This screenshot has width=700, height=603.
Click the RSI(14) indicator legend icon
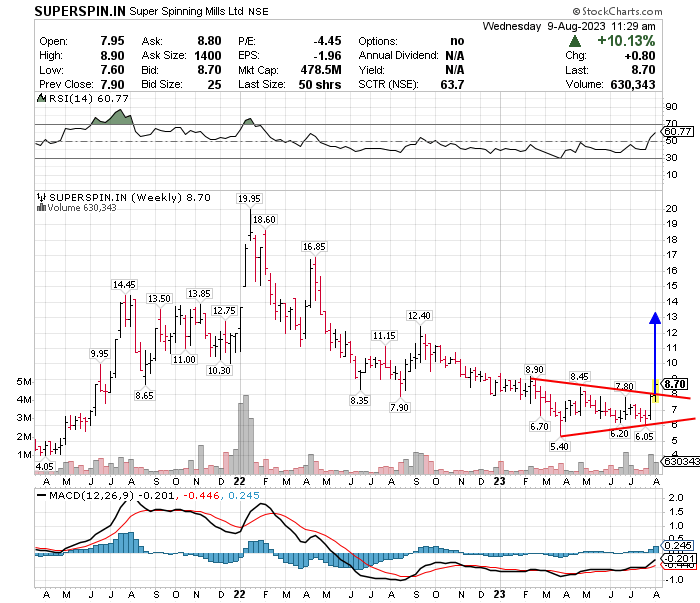pos(41,98)
